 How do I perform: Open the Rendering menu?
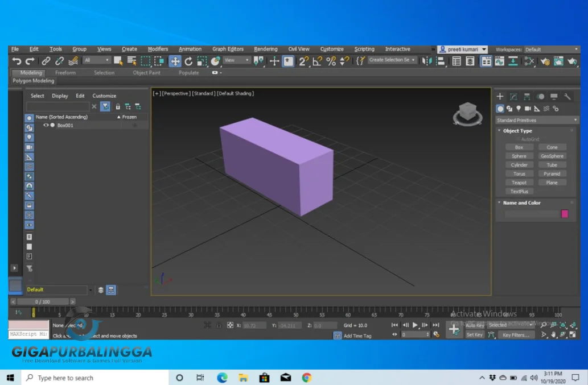(265, 49)
